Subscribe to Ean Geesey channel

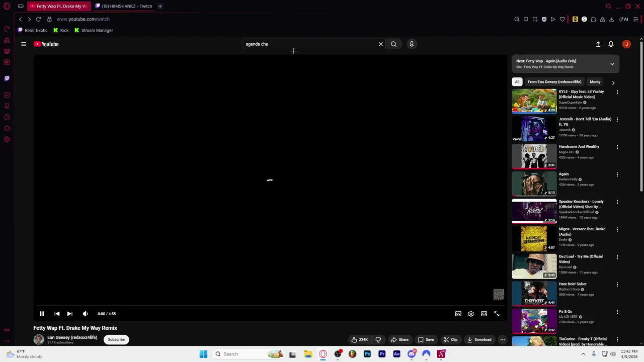[x=116, y=339]
